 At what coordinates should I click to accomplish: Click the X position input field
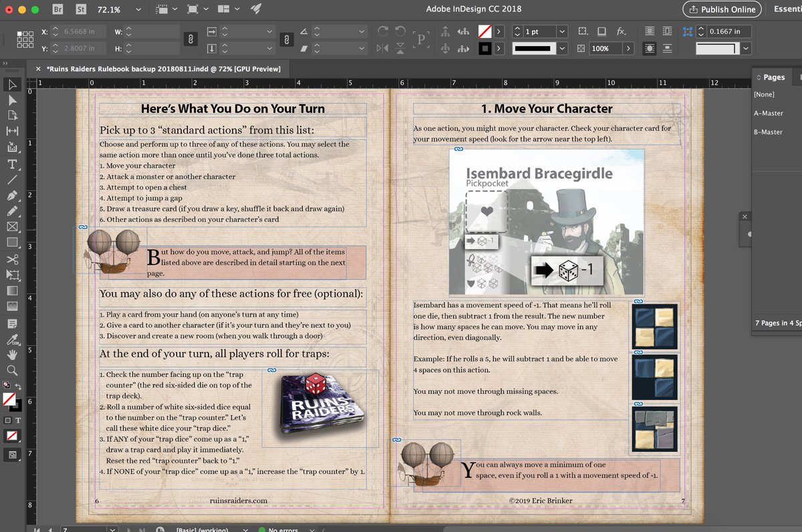coord(77,31)
